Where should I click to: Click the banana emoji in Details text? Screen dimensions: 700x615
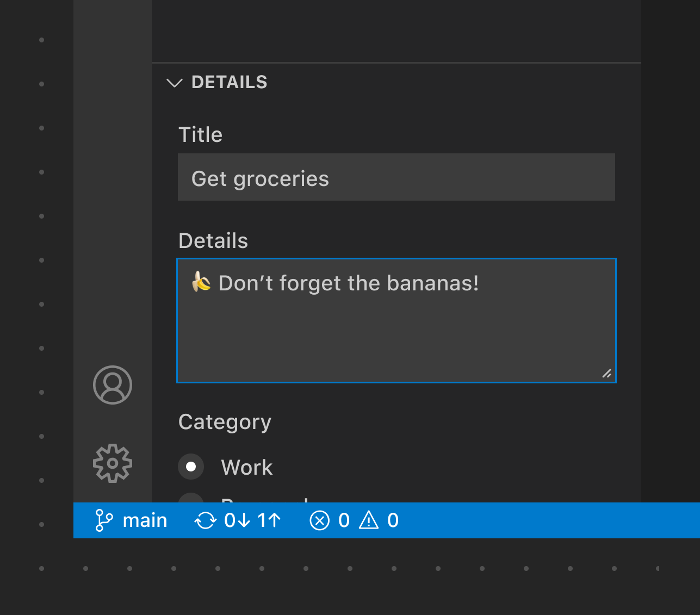tap(201, 282)
